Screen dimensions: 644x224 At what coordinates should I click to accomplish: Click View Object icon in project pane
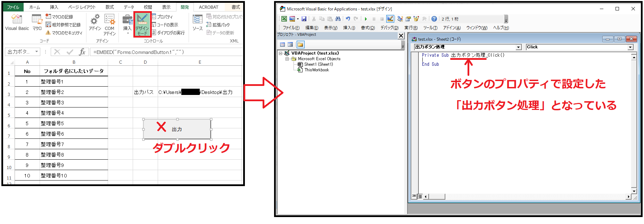click(x=290, y=45)
